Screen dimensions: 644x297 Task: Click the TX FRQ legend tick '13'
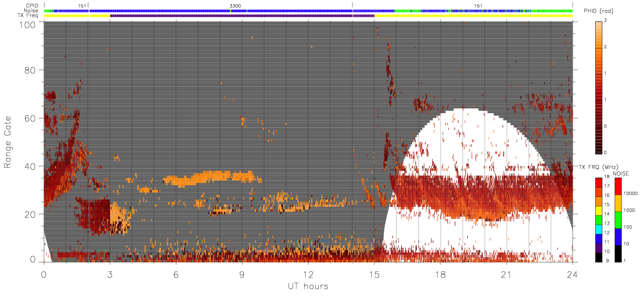tap(607, 223)
